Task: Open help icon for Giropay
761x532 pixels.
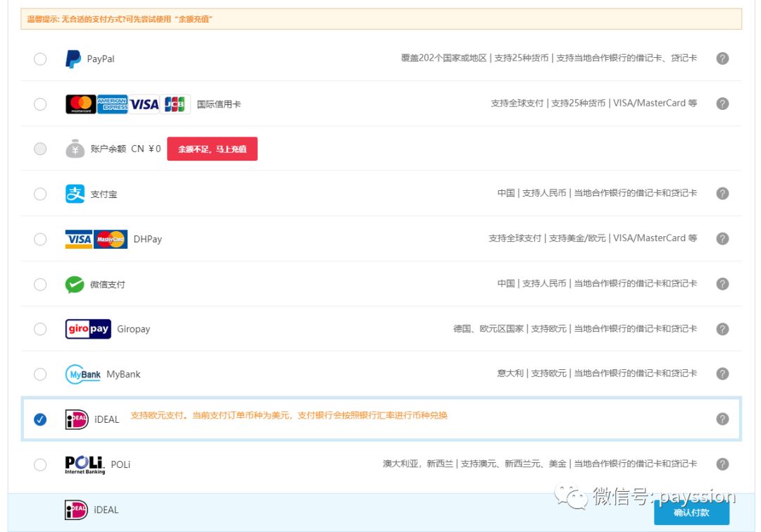Action: coord(722,328)
